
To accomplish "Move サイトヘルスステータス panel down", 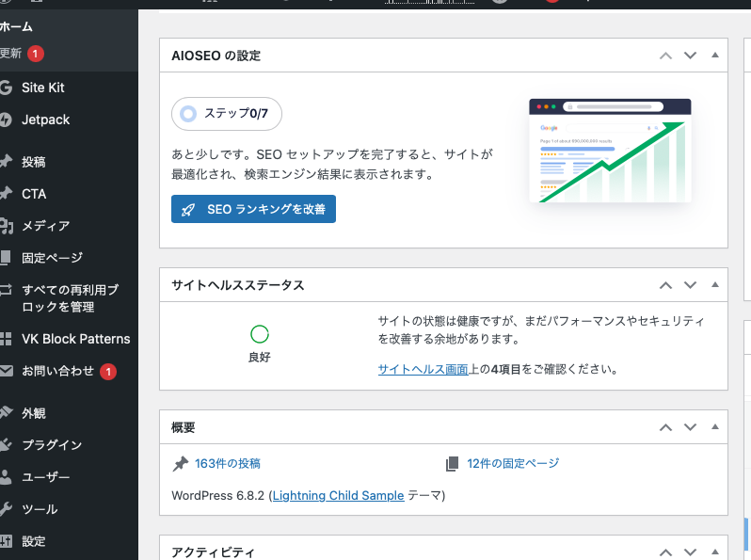I will point(690,285).
